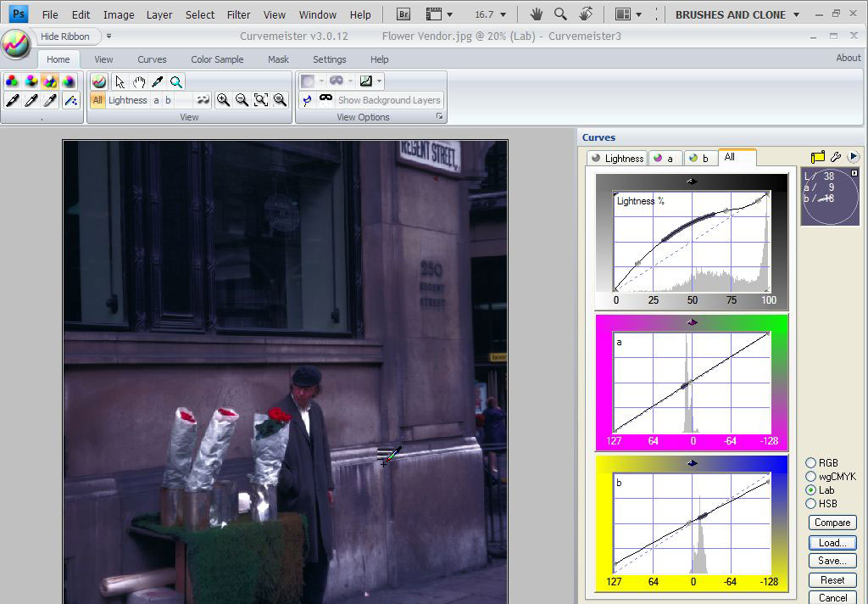
Task: Click the Photoshop Ps logo icon
Action: click(x=19, y=14)
